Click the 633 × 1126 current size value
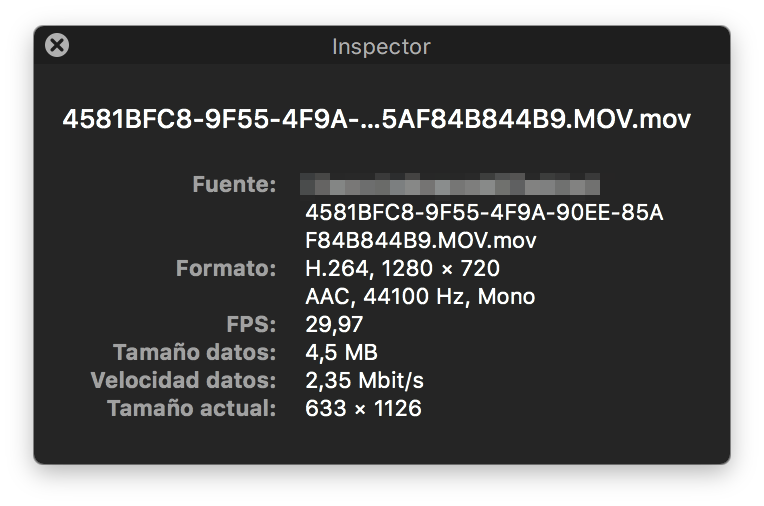 (363, 409)
